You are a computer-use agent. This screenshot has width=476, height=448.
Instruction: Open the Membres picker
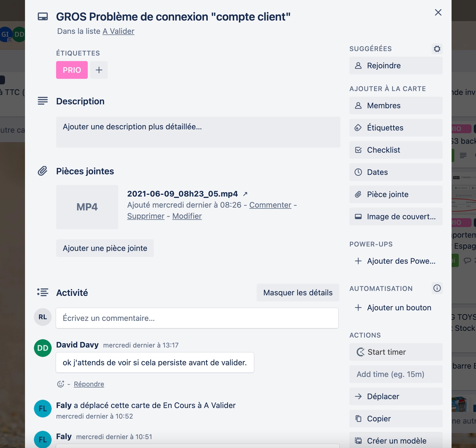396,105
